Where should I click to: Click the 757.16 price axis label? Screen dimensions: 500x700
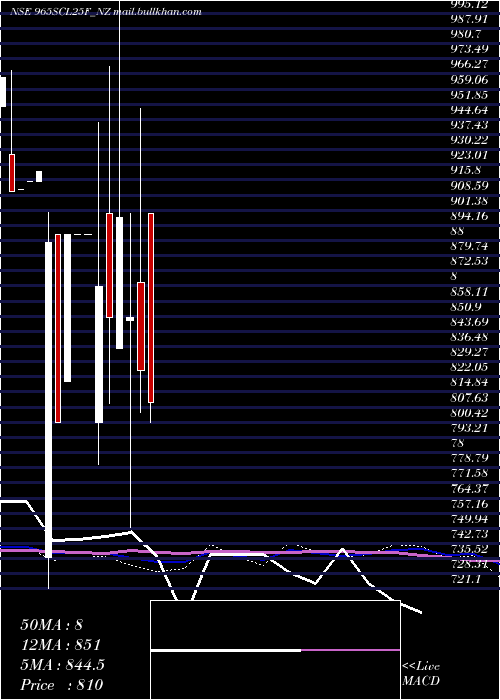click(x=469, y=504)
